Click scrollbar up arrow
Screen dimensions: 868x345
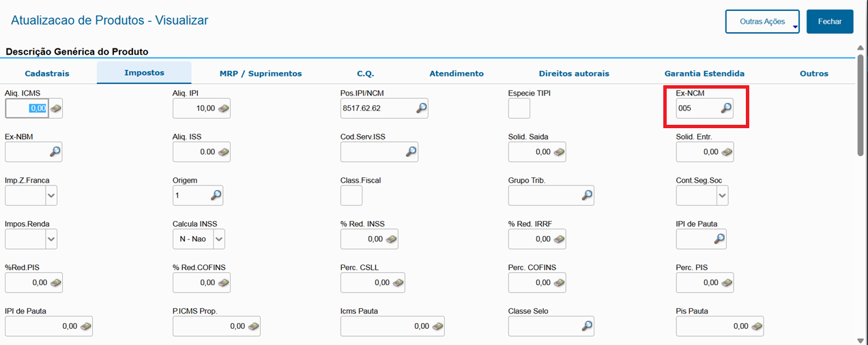coord(861,48)
